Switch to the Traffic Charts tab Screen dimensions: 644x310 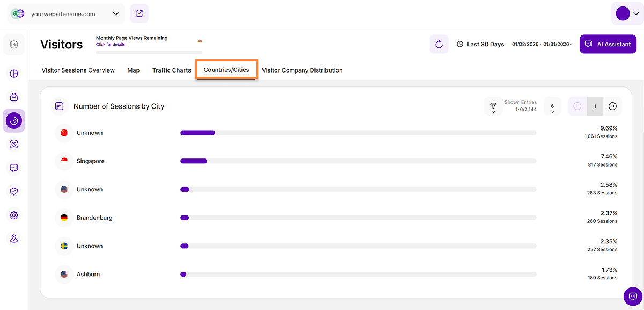coord(171,70)
